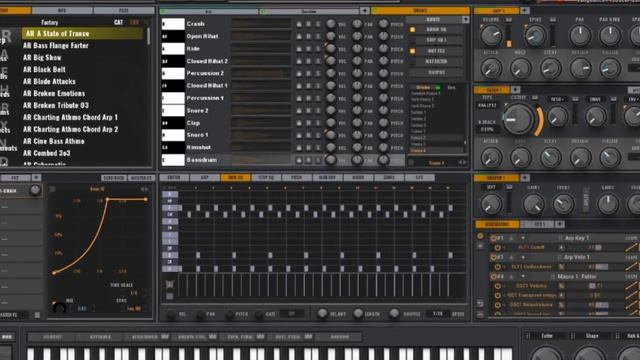
Task: Click the power icon on the Macro 1: Falter row
Action: click(x=493, y=276)
